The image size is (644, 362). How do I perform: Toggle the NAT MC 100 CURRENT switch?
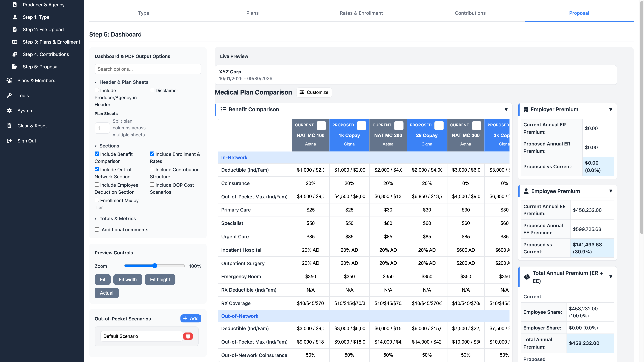point(321,126)
